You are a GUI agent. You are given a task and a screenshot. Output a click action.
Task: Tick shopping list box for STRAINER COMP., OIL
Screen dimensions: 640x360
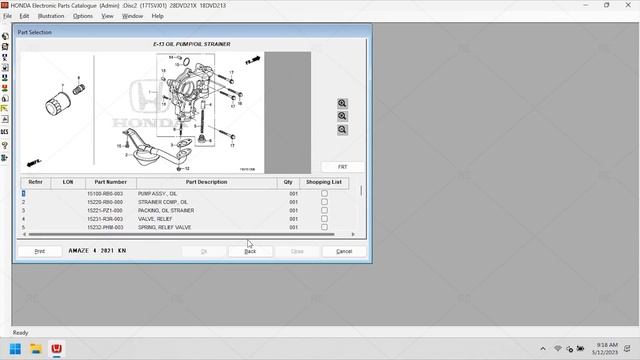point(324,202)
